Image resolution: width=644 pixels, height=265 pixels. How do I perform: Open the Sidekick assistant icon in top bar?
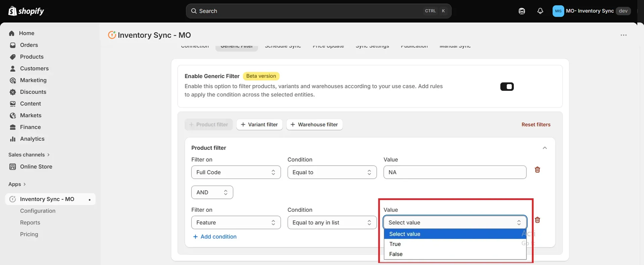click(522, 11)
